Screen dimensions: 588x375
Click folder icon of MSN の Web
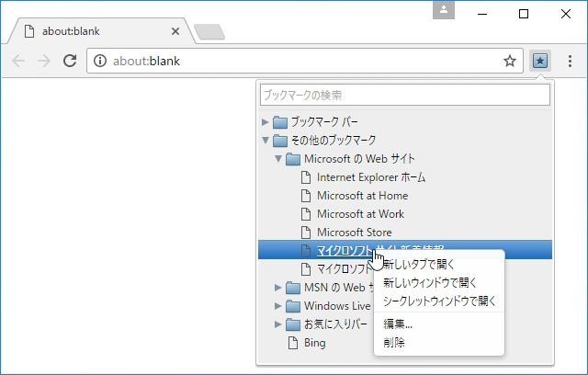pyautogui.click(x=293, y=288)
